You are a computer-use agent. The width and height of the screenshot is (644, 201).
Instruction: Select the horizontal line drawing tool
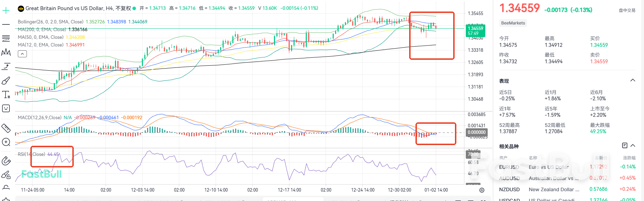pos(6,24)
